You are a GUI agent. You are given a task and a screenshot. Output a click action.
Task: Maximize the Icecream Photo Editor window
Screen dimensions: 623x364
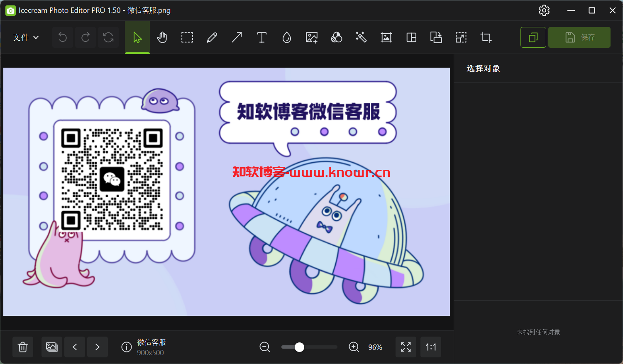592,10
